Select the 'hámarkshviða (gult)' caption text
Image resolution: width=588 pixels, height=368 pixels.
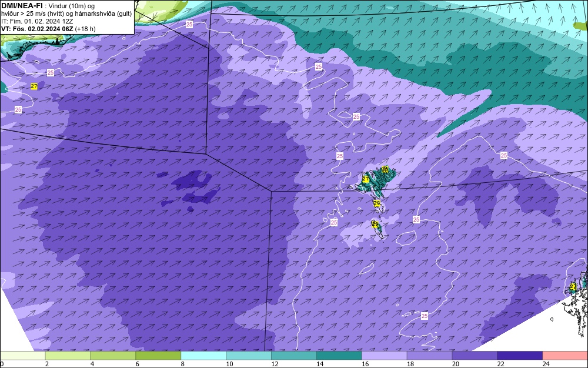pos(104,14)
